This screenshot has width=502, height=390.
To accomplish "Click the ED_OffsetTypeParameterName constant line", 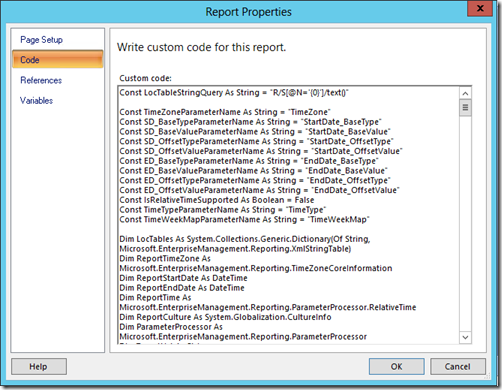I will (x=255, y=180).
